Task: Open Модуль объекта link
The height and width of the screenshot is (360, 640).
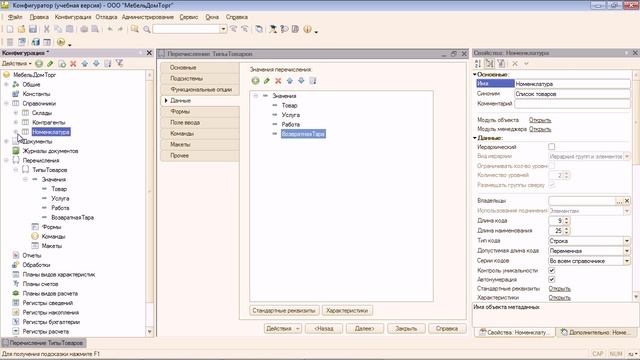Action: (x=540, y=120)
